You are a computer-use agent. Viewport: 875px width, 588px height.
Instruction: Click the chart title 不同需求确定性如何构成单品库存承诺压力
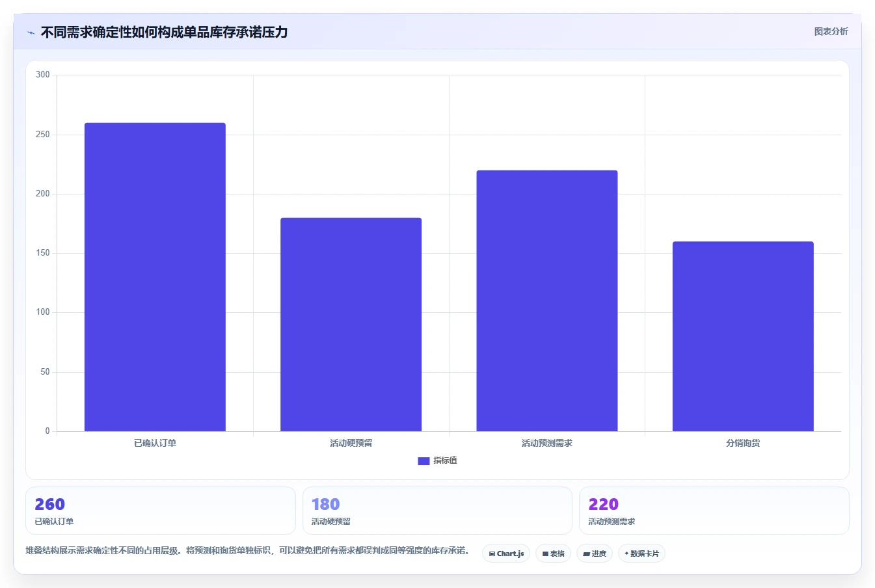click(x=164, y=32)
